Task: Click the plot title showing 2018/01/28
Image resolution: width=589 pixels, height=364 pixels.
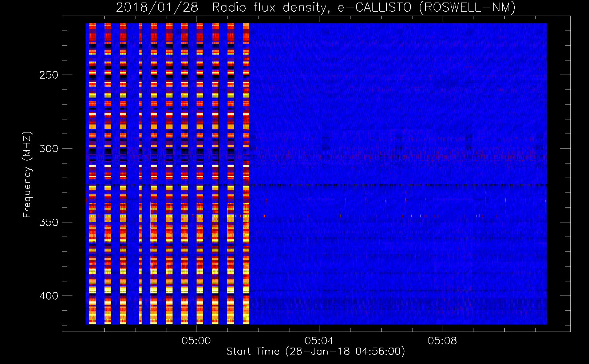Action: click(316, 7)
